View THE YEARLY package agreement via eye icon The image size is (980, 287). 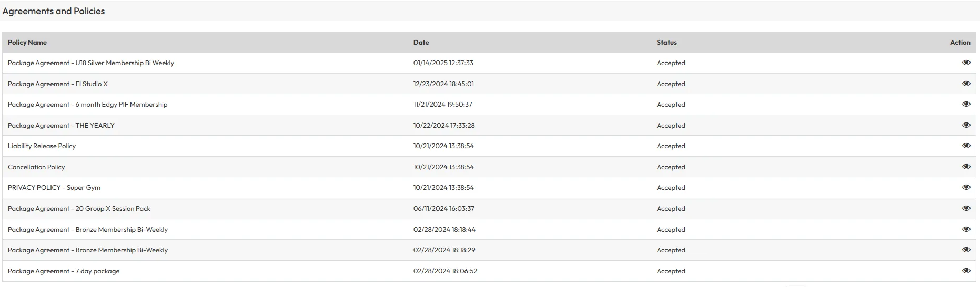pos(966,125)
